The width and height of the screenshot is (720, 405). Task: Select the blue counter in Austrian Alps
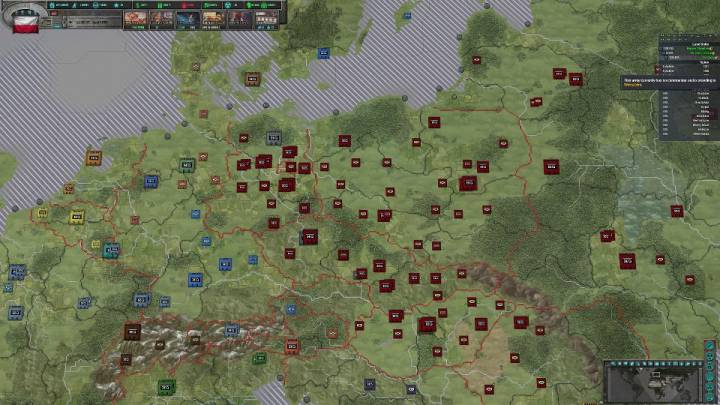pyautogui.click(x=232, y=330)
